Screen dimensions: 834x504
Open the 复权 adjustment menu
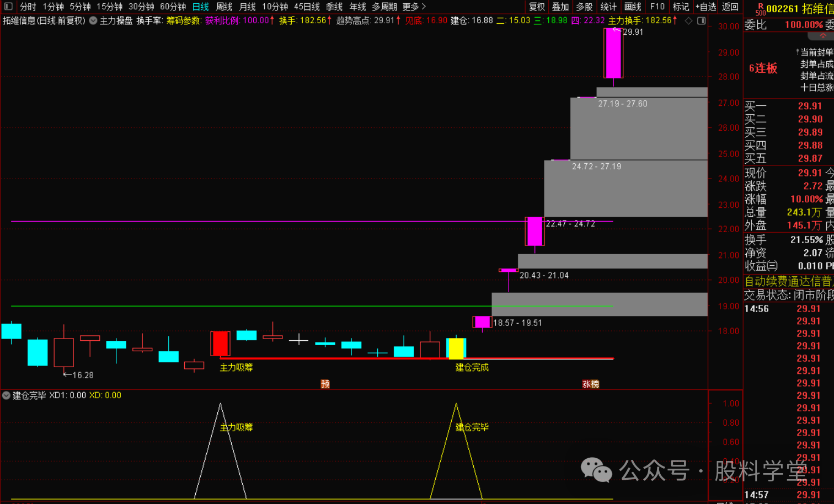[x=537, y=7]
